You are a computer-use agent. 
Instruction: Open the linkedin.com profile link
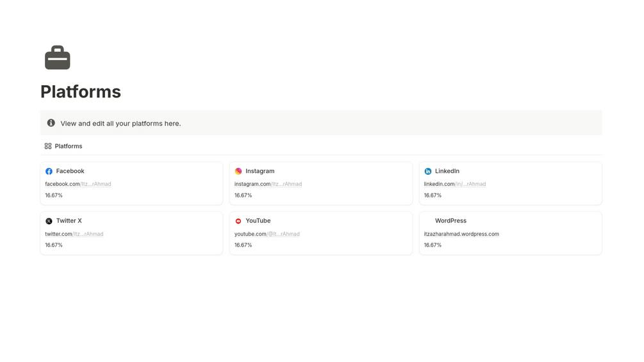coord(454,184)
